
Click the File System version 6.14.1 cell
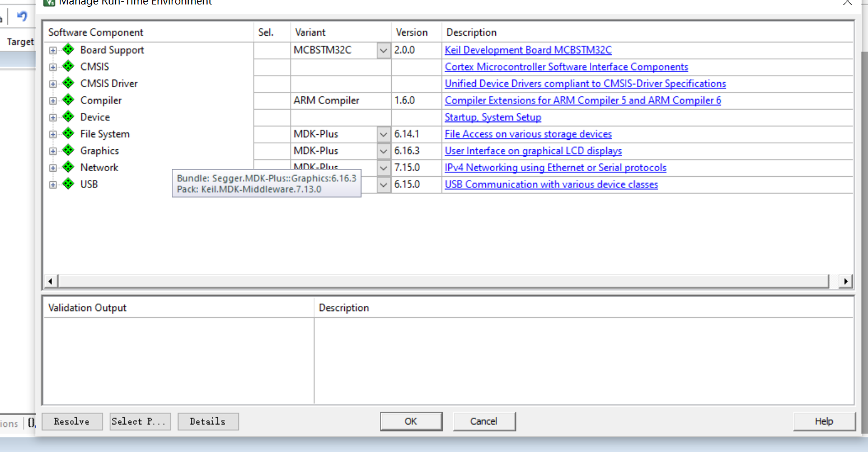(x=416, y=134)
